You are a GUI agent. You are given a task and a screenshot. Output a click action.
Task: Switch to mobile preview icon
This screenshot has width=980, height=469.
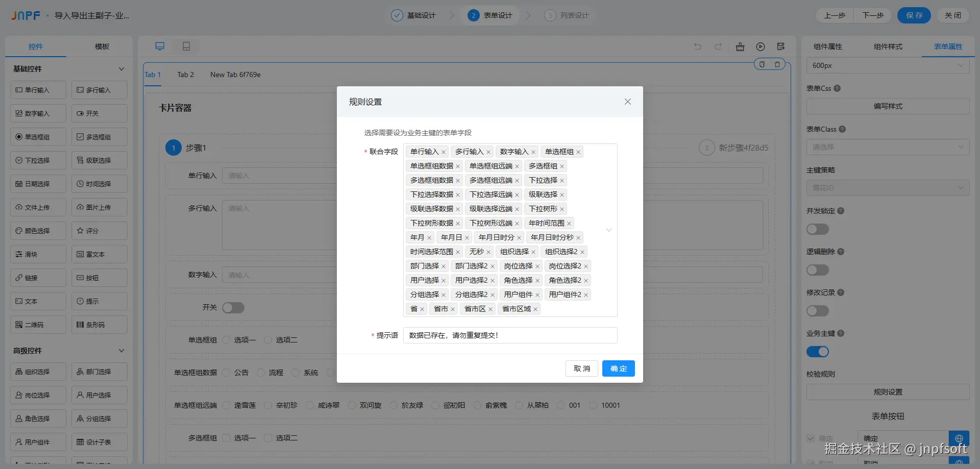pyautogui.click(x=186, y=46)
